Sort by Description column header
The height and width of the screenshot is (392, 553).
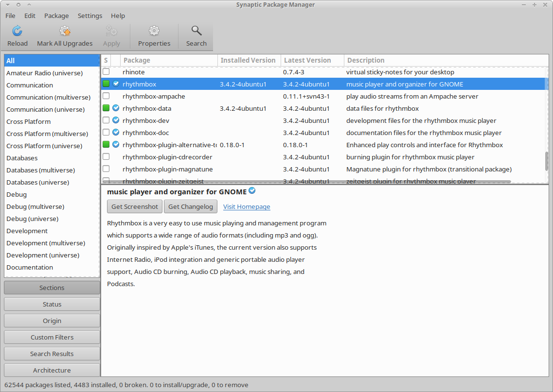446,60
